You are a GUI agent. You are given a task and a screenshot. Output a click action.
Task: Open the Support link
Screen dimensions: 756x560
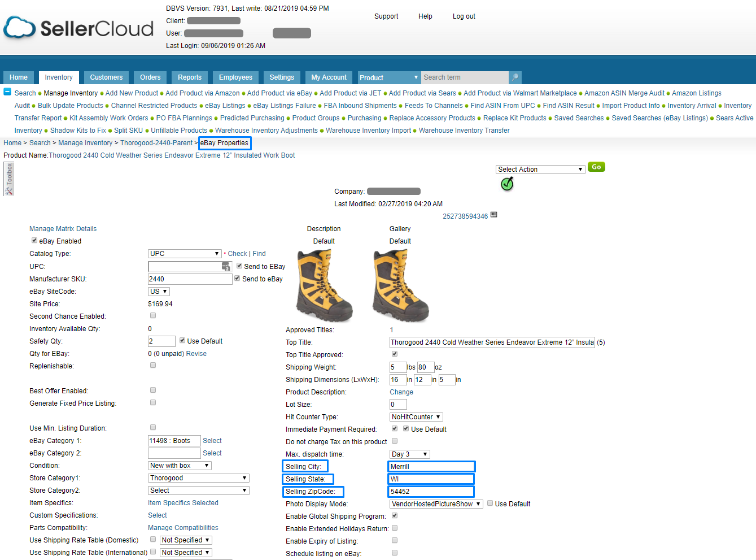click(386, 16)
